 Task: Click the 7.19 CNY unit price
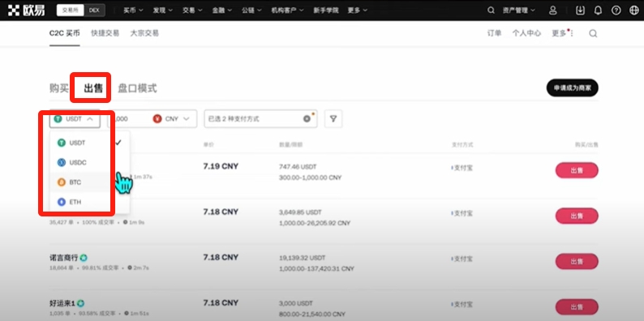point(221,166)
